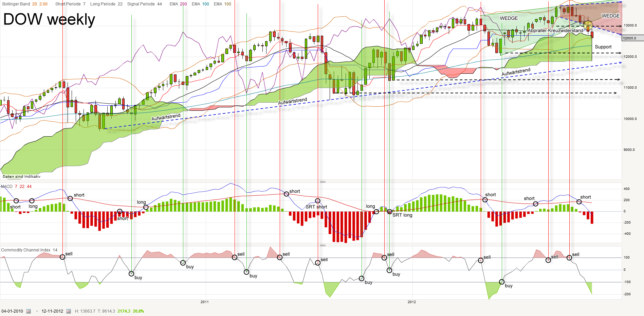
Task: Open the start date calendar picker
Action: (x=29, y=311)
